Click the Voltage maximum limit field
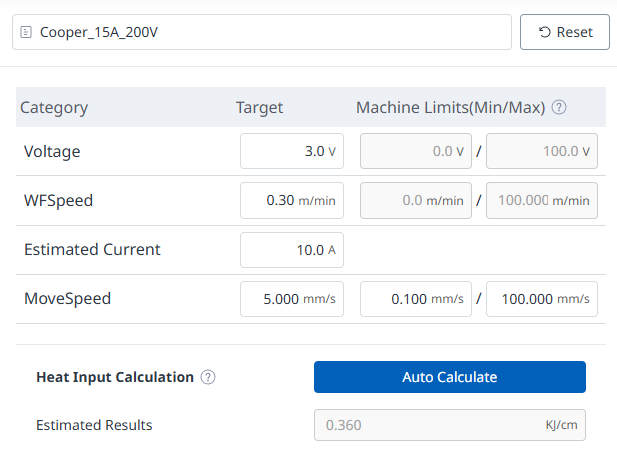Viewport: 617px width, 454px height. (x=541, y=152)
